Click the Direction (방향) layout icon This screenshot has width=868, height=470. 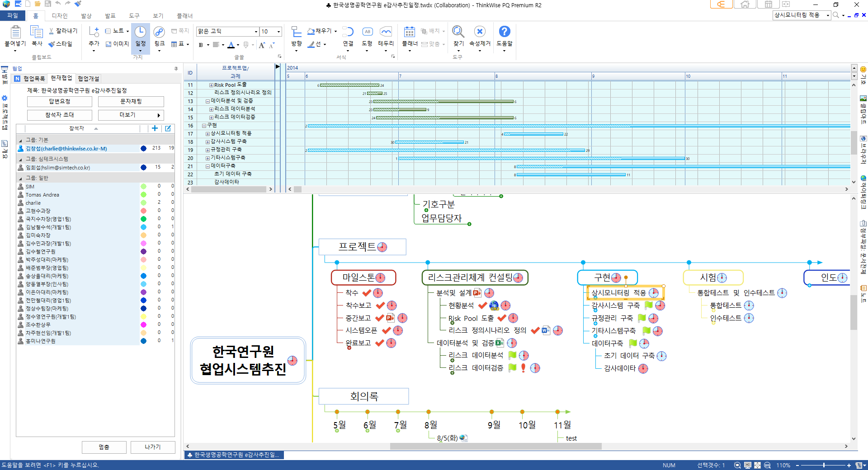pyautogui.click(x=297, y=32)
